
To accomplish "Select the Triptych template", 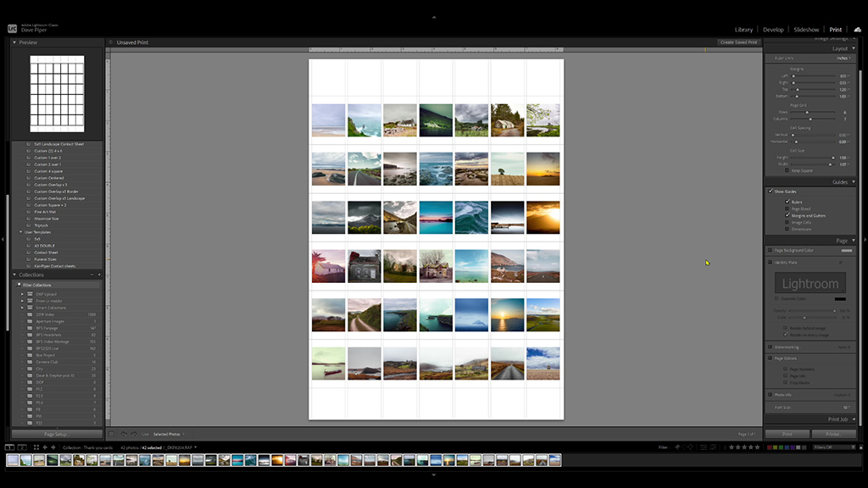I will click(41, 225).
